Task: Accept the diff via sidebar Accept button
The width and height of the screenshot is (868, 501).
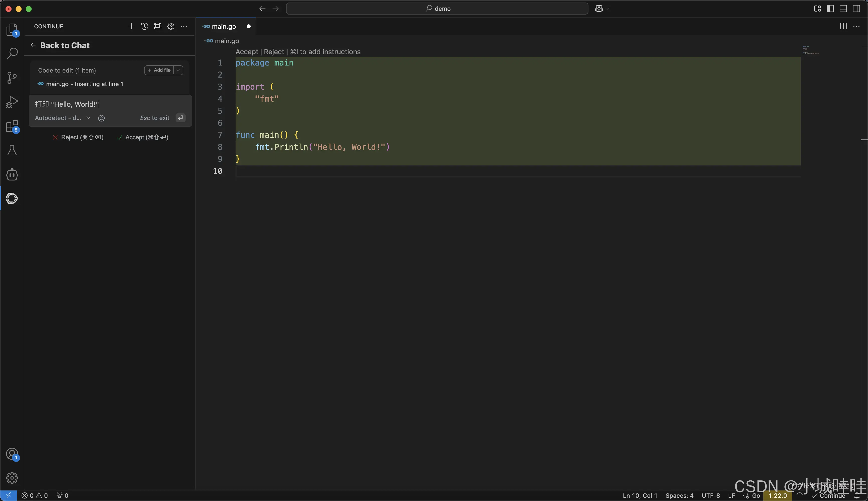Action: (143, 137)
